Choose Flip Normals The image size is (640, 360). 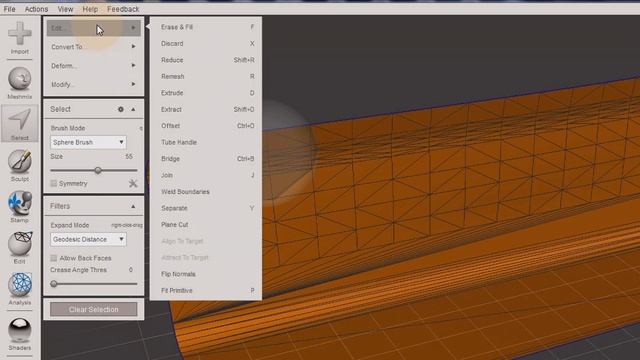[x=206, y=274]
